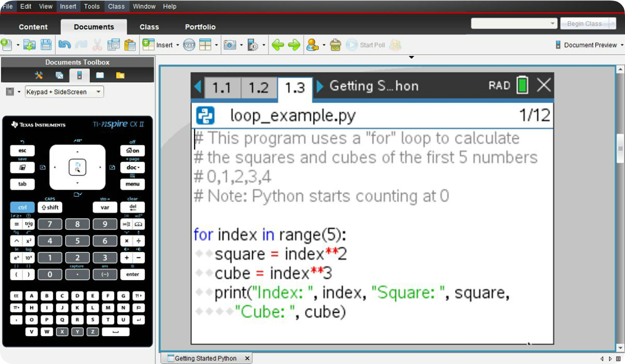Open Content Explorer folder icon in toolbox

[120, 75]
